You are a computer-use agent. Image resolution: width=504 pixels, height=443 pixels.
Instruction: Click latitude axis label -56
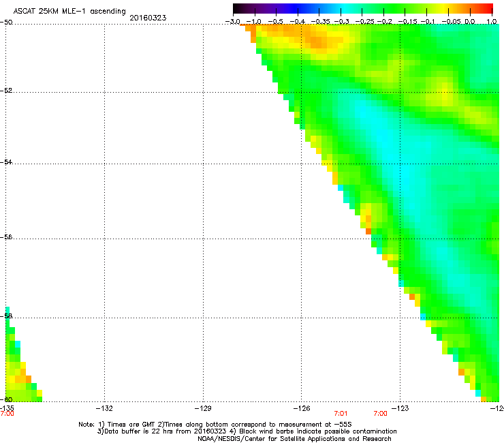click(6, 237)
